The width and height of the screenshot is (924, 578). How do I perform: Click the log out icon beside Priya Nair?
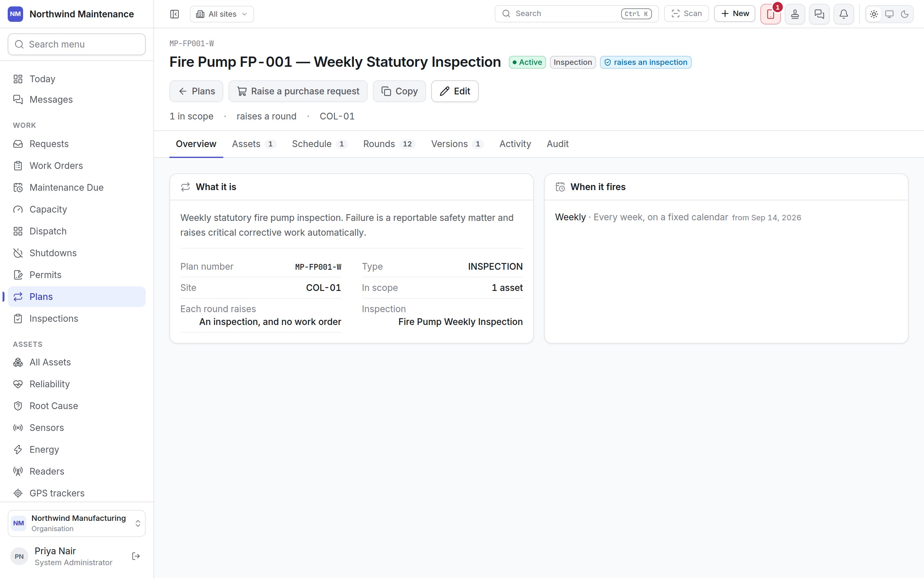[x=136, y=556]
